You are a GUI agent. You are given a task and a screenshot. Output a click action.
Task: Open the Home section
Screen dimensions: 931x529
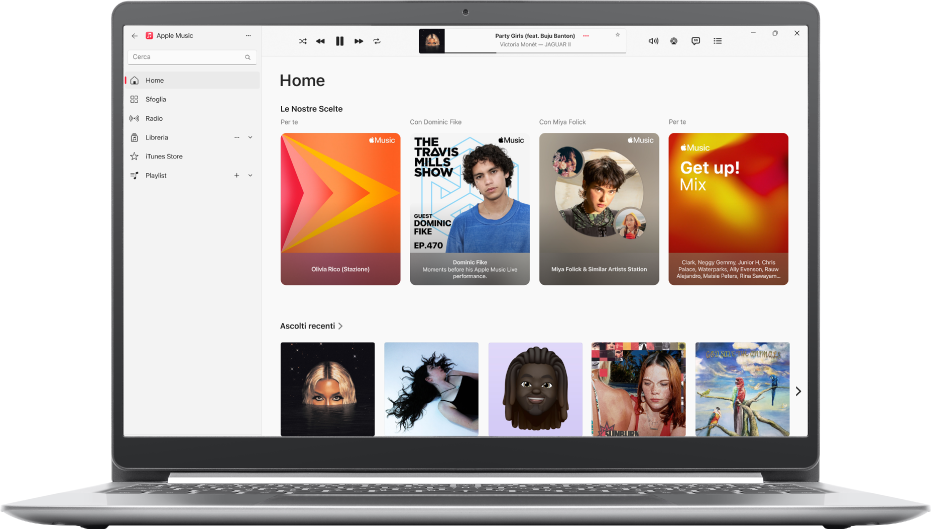(x=192, y=80)
